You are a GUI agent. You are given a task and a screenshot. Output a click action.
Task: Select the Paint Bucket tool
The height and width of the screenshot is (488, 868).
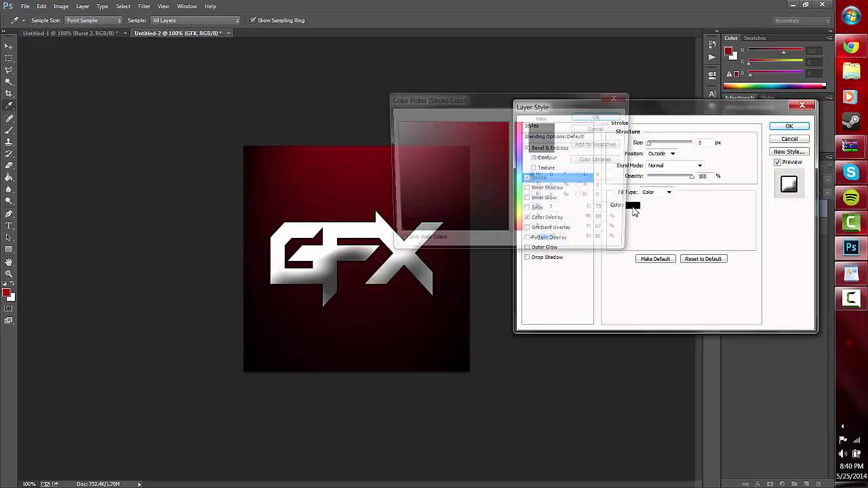click(x=9, y=178)
